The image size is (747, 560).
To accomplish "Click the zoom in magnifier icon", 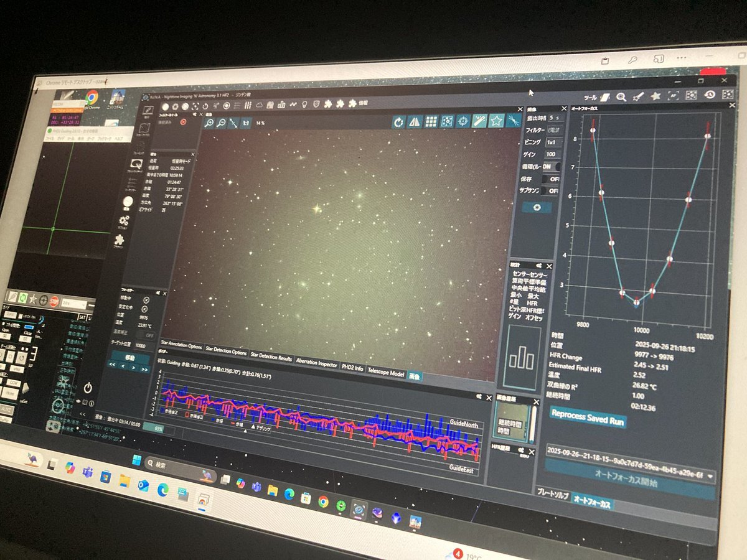I will click(210, 122).
